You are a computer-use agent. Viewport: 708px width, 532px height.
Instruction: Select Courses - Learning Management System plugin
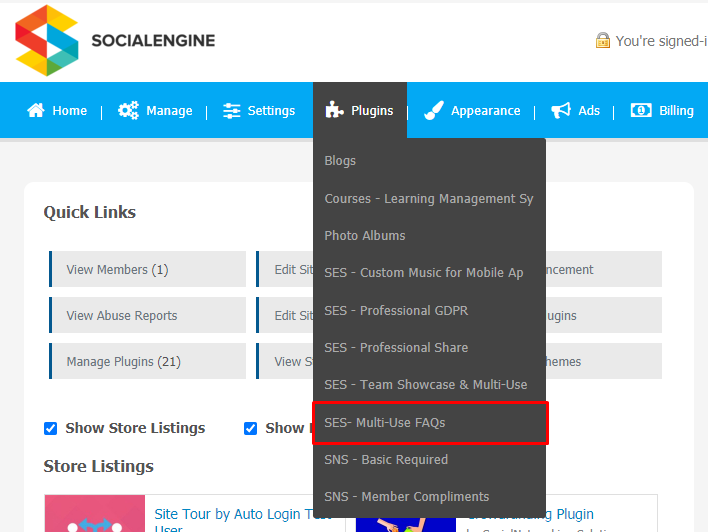tap(429, 199)
